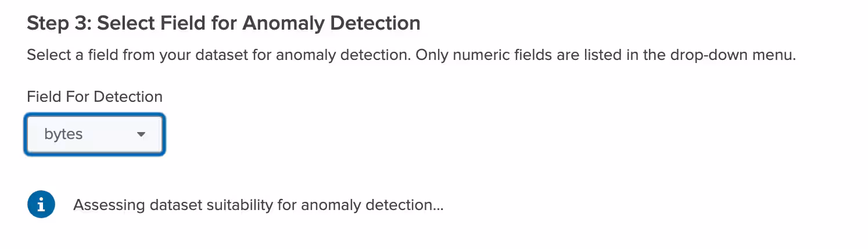The image size is (868, 249).
Task: Click "Step 3:" at the heading start
Action: 59,23
